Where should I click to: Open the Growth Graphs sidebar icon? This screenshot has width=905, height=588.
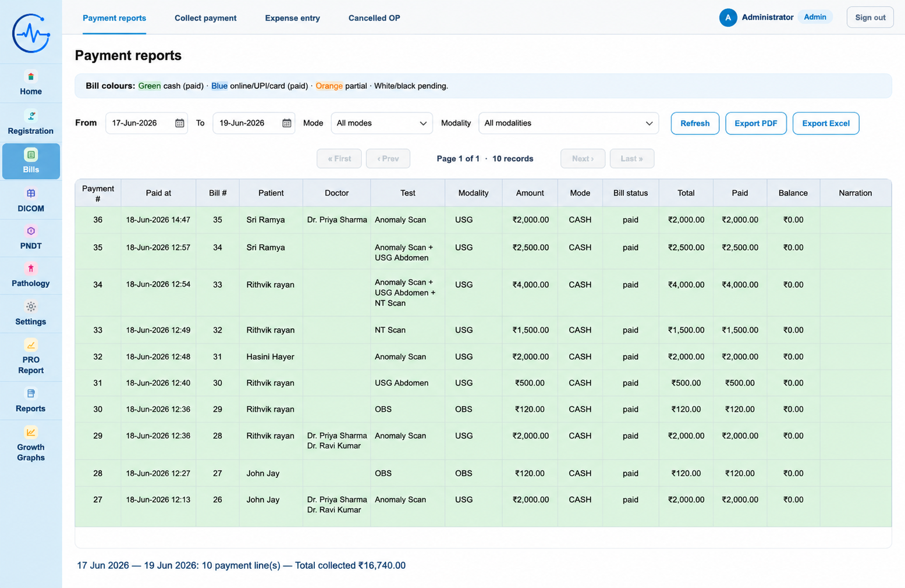31,432
